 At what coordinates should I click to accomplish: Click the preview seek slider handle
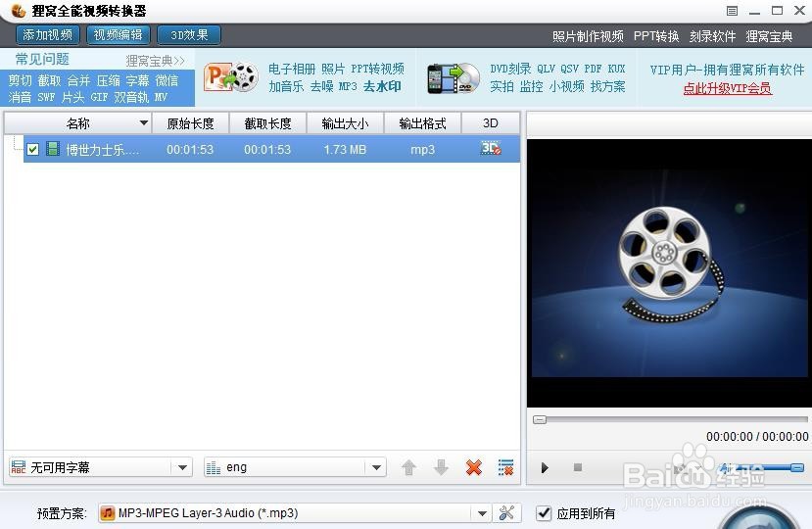pos(540,419)
